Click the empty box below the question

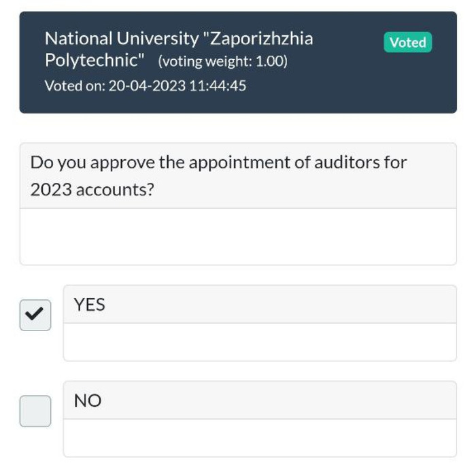[x=237, y=237]
